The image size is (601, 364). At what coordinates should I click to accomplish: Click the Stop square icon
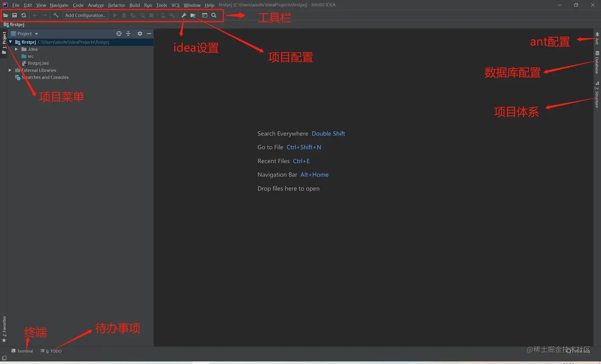point(151,15)
